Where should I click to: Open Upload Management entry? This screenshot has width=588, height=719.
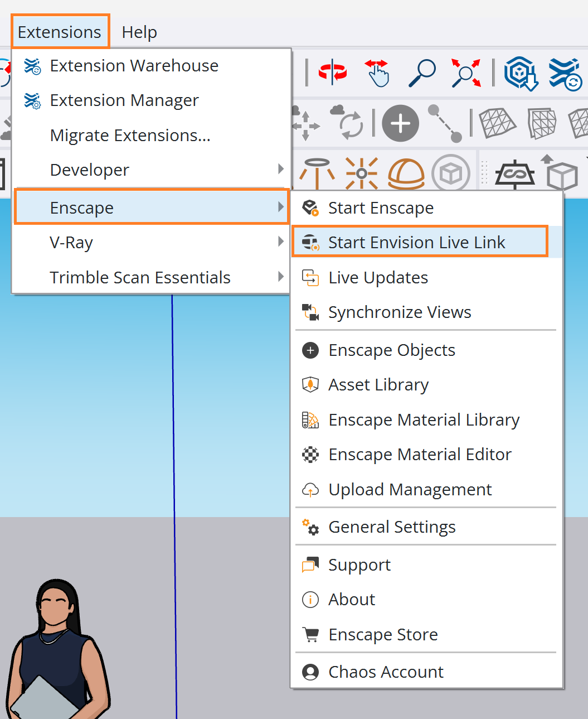[x=426, y=490]
